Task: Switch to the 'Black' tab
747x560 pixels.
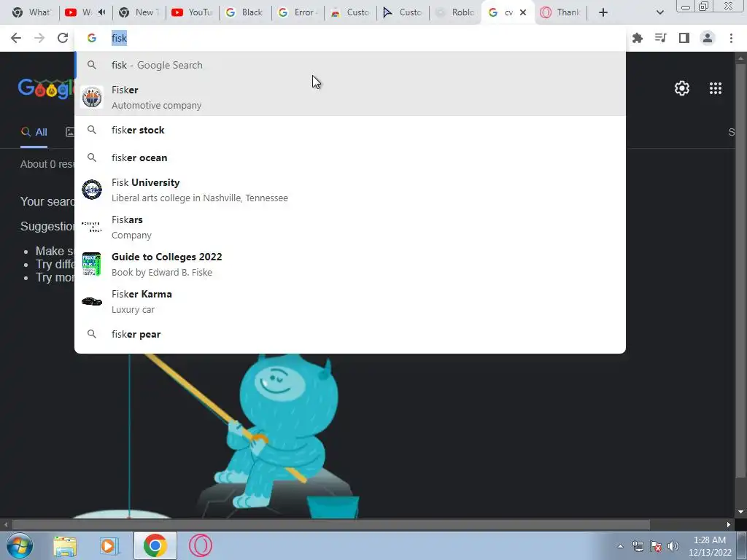Action: (x=245, y=12)
